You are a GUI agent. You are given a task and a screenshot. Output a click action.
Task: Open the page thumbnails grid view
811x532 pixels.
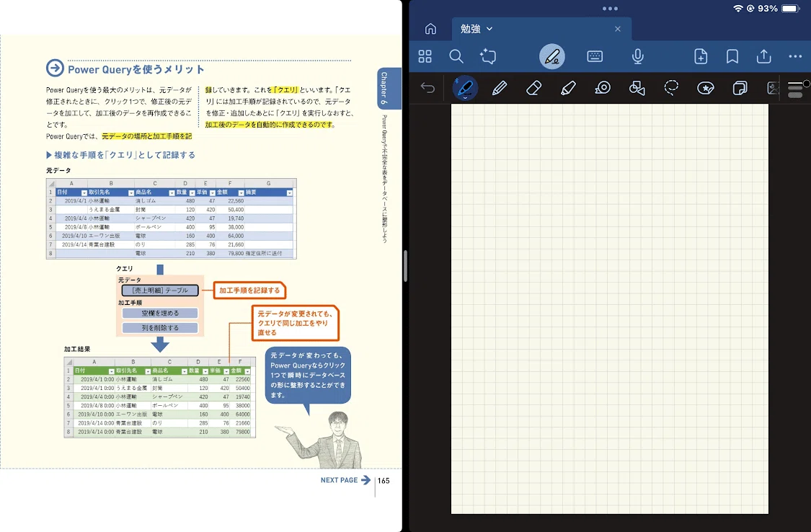pyautogui.click(x=425, y=56)
